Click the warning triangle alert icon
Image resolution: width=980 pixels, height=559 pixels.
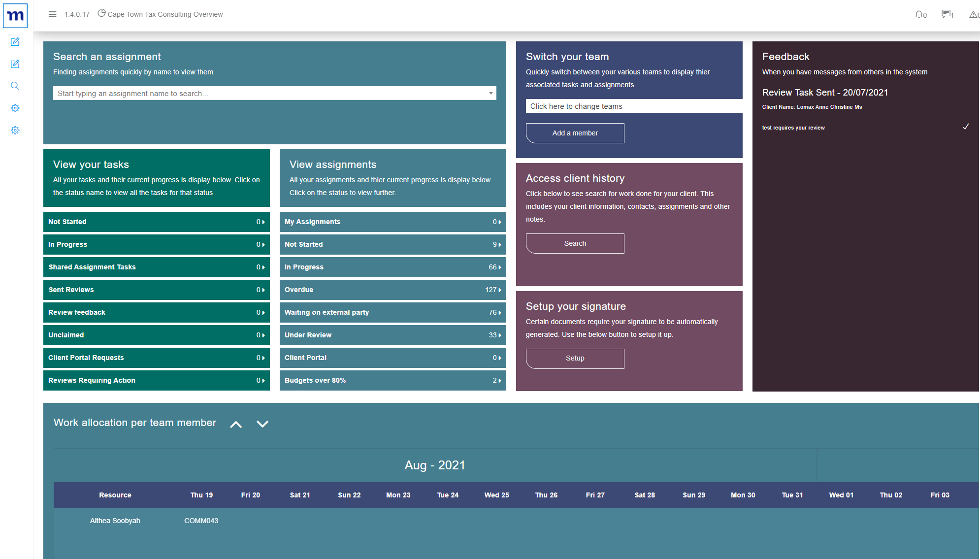973,14
